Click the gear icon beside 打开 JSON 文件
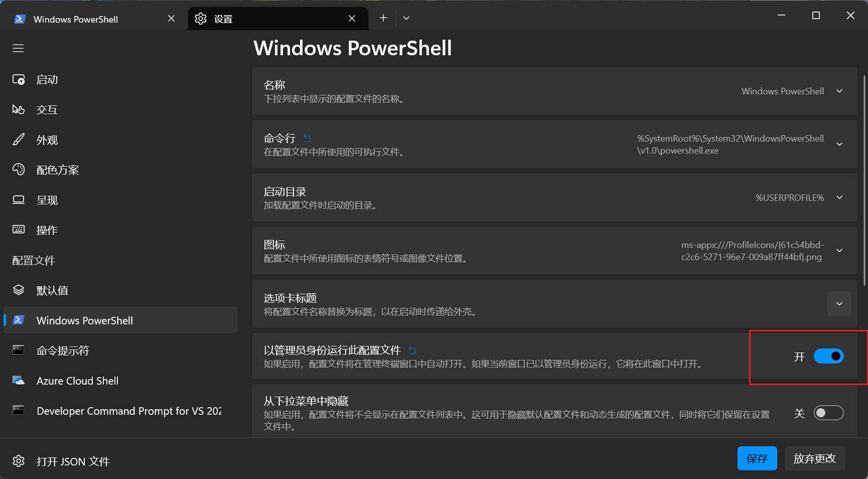This screenshot has height=479, width=868. (x=19, y=461)
